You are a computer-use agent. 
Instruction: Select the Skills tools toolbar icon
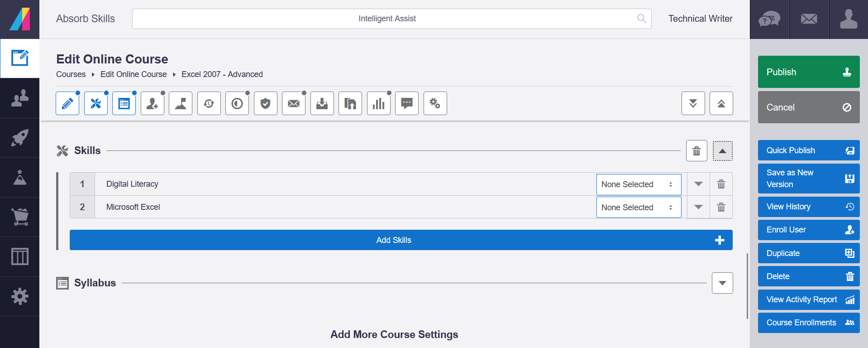click(96, 103)
